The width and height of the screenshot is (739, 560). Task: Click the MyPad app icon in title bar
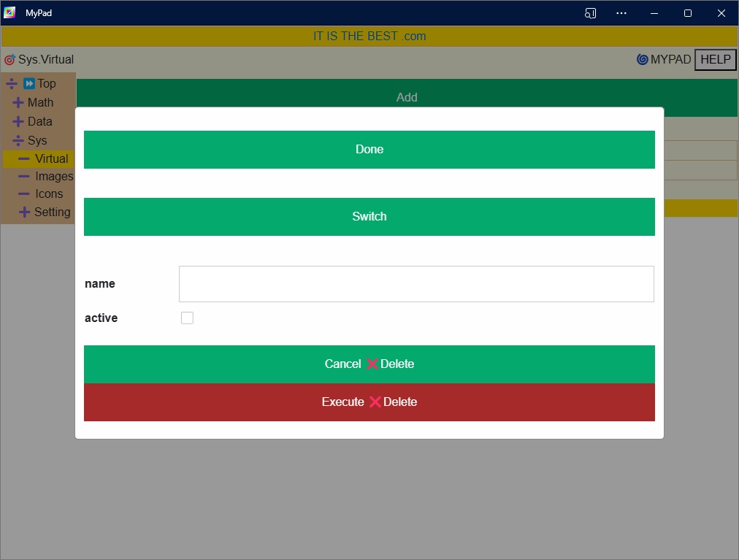[x=9, y=13]
